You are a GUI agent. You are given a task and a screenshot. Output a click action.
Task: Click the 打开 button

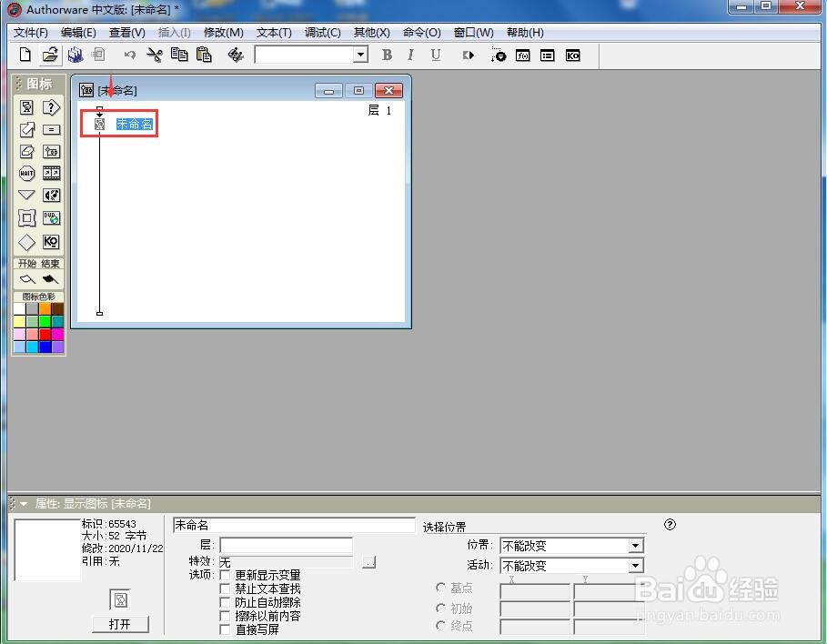[x=120, y=624]
